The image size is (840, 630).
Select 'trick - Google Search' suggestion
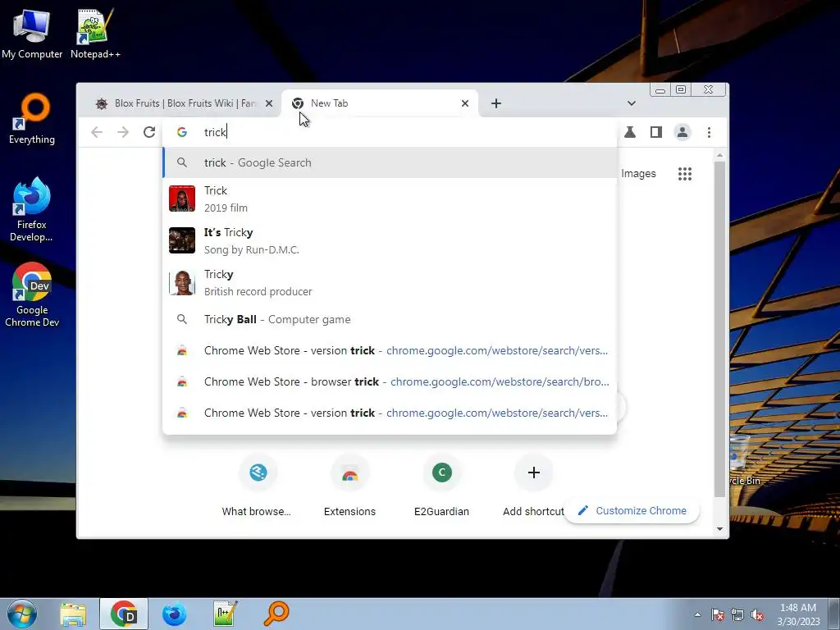click(390, 163)
